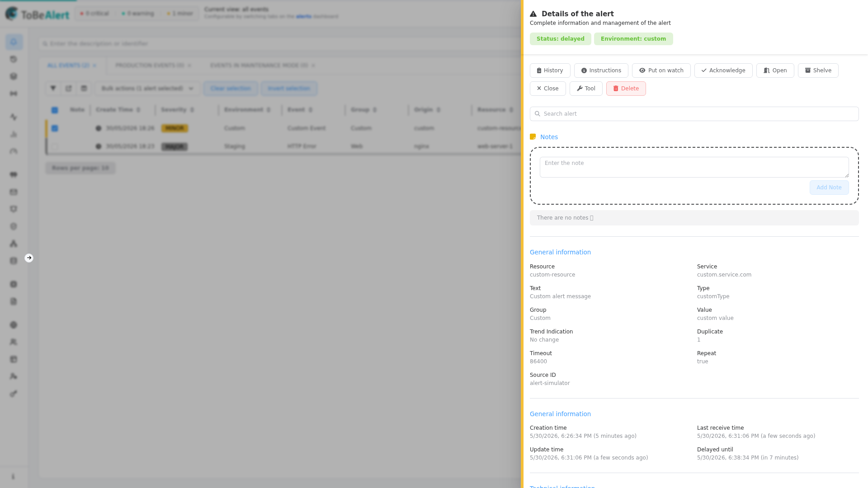Viewport: 868px width, 488px height.
Task: Click the alert-simulator Source ID value
Action: (x=549, y=383)
